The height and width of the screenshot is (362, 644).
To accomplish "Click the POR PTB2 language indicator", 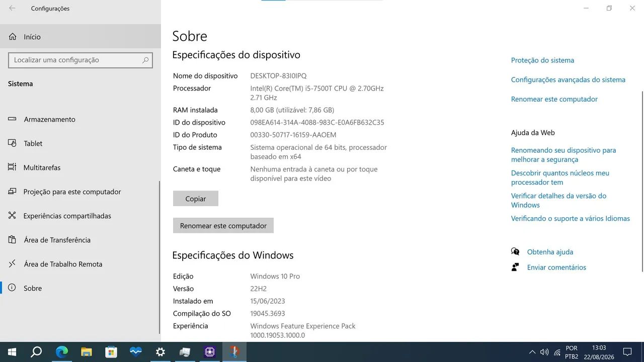I will [x=572, y=352].
